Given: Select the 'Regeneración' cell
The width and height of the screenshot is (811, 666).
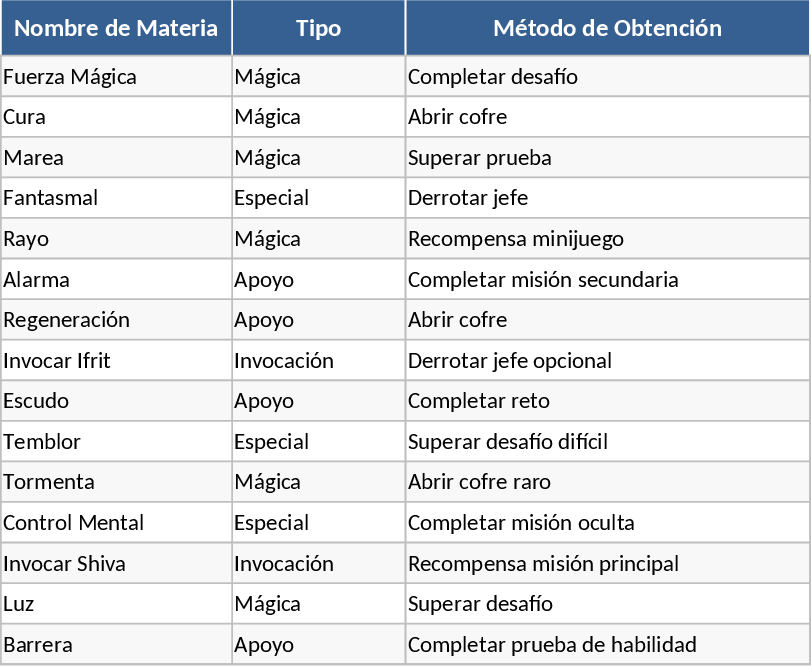Looking at the screenshot, I should [67, 320].
